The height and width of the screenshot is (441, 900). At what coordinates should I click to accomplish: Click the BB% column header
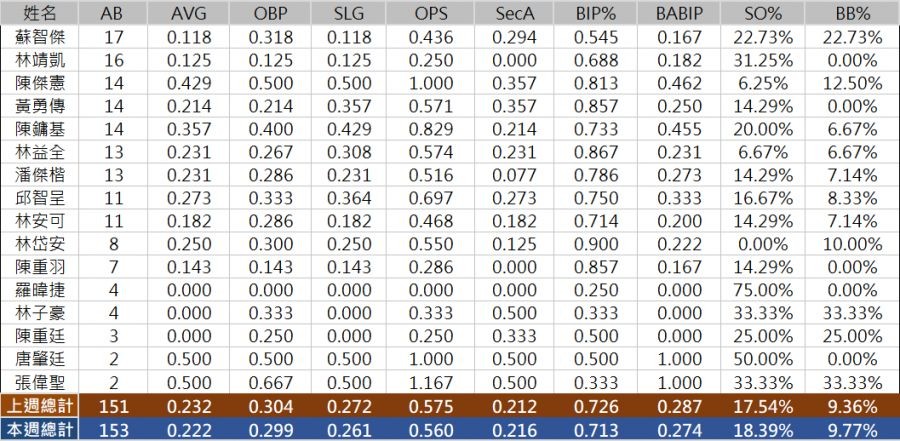point(853,14)
